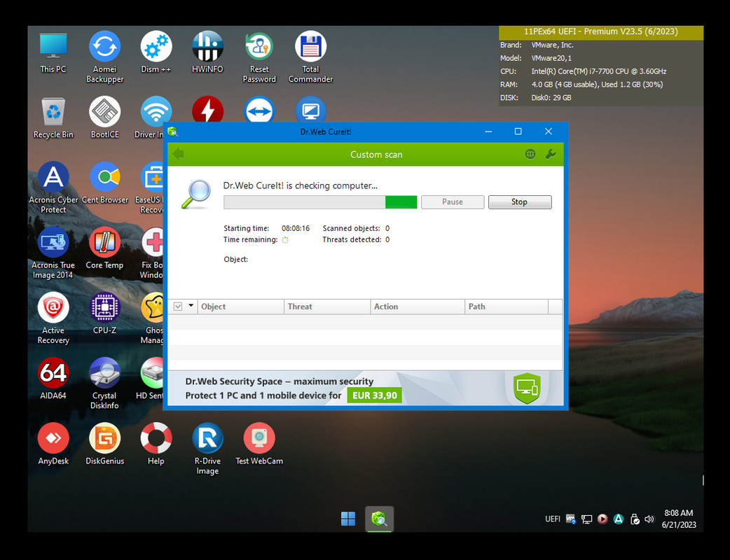Click the volume speaker tray icon
Screen dimensions: 730x560
(x=649, y=519)
